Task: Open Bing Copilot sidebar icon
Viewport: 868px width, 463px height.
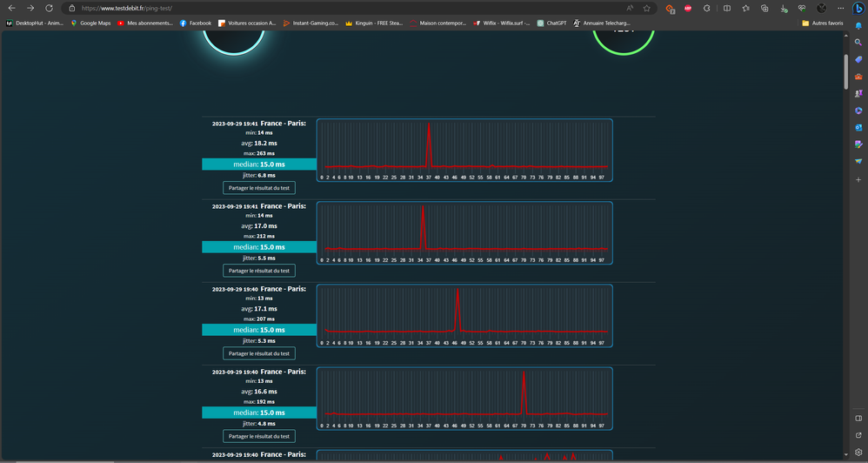Action: [858, 9]
